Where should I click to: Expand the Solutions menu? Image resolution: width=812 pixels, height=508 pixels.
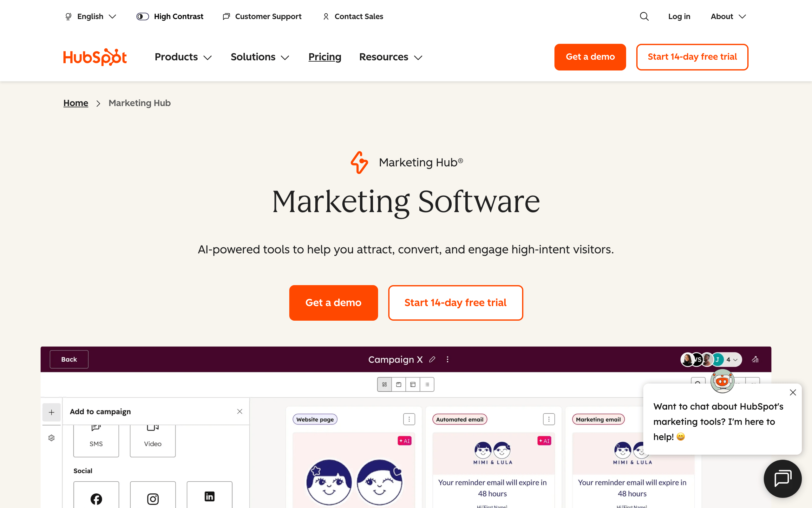(x=260, y=57)
